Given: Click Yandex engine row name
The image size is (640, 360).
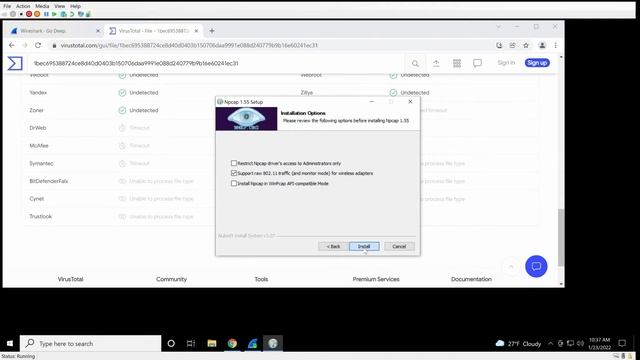Looking at the screenshot, I should click(38, 93).
